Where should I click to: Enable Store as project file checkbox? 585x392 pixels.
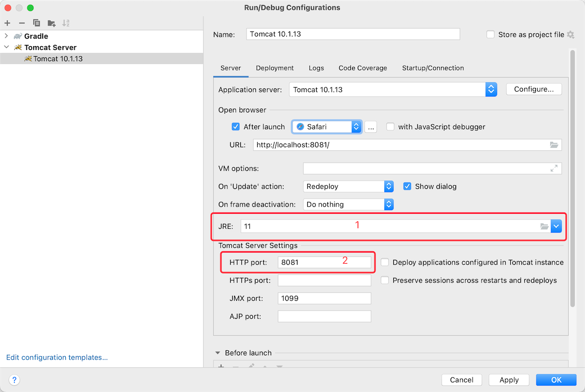click(x=490, y=34)
